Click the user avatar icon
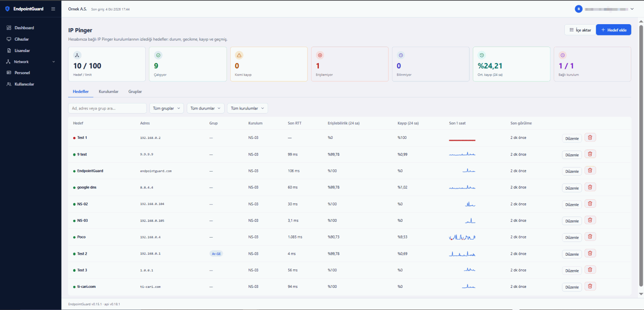Viewport: 644px width, 310px height. coord(578,9)
